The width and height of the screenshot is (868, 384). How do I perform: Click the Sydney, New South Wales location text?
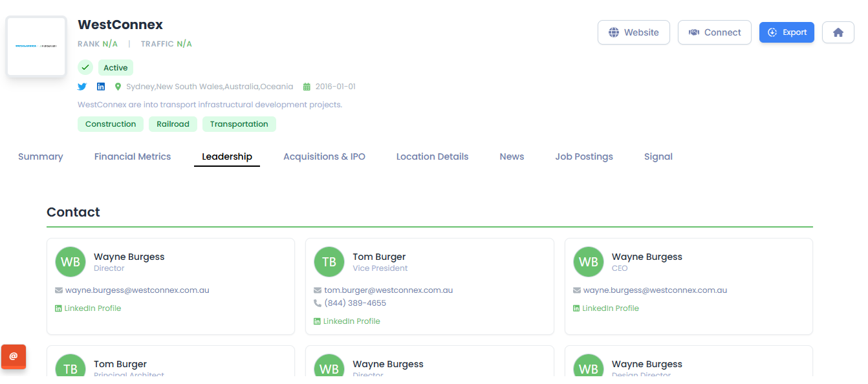[x=210, y=87]
